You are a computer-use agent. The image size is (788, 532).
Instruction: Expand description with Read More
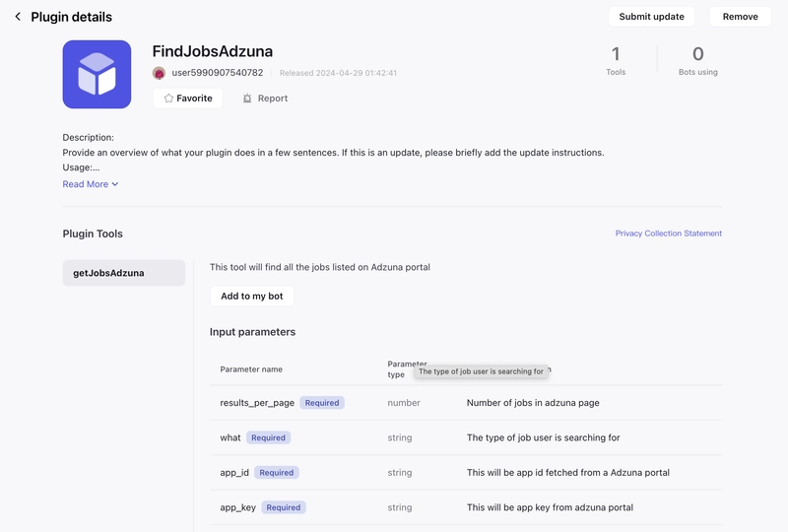[91, 184]
